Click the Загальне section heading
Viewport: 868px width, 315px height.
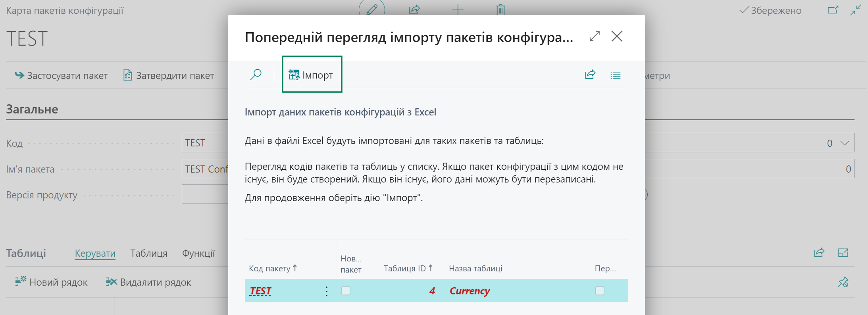pos(32,109)
